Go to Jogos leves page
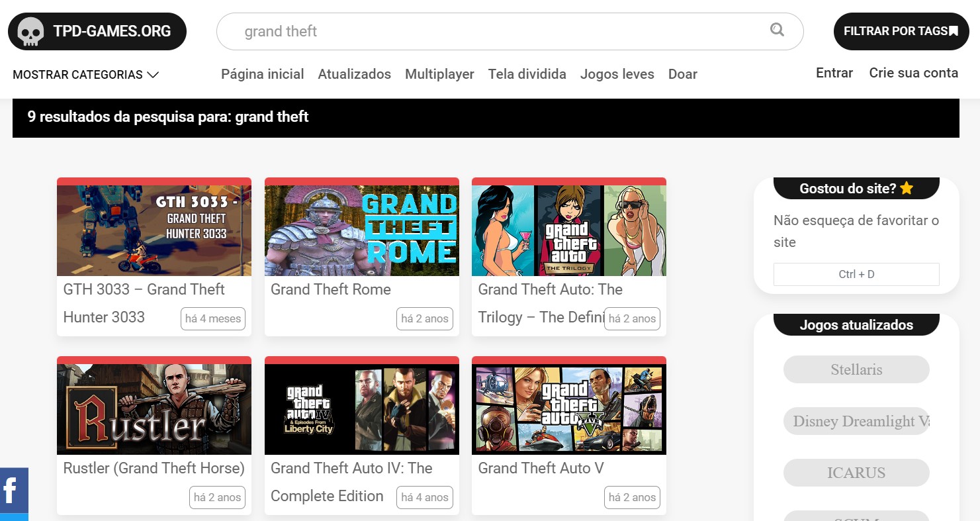This screenshot has height=521, width=980. 617,74
